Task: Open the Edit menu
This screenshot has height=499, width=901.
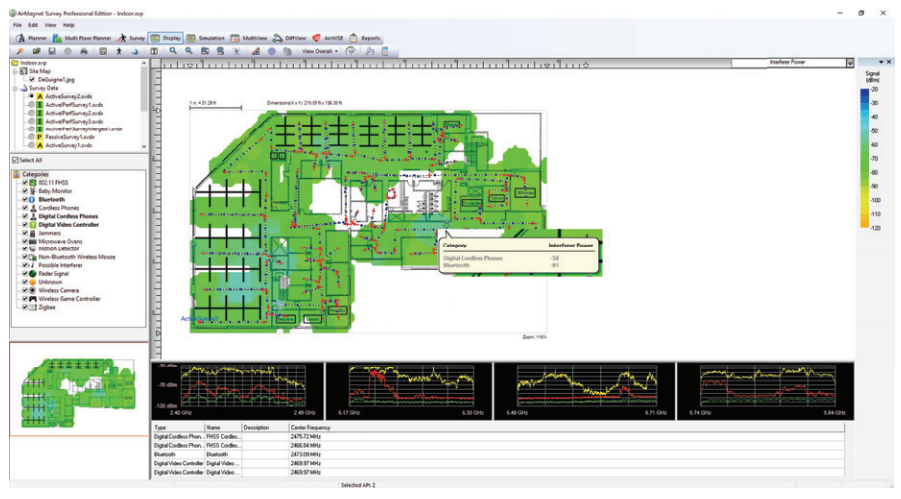Action: [x=33, y=25]
